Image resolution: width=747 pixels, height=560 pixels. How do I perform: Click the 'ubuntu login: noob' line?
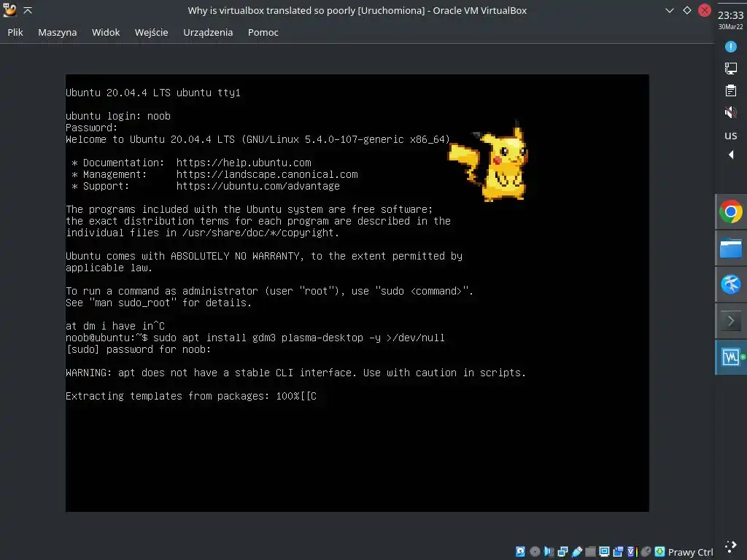point(118,116)
